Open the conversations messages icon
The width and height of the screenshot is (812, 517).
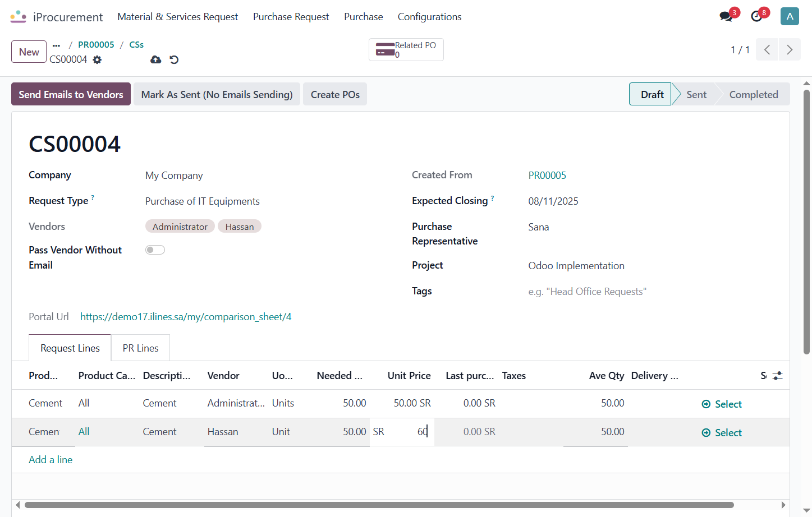726,16
